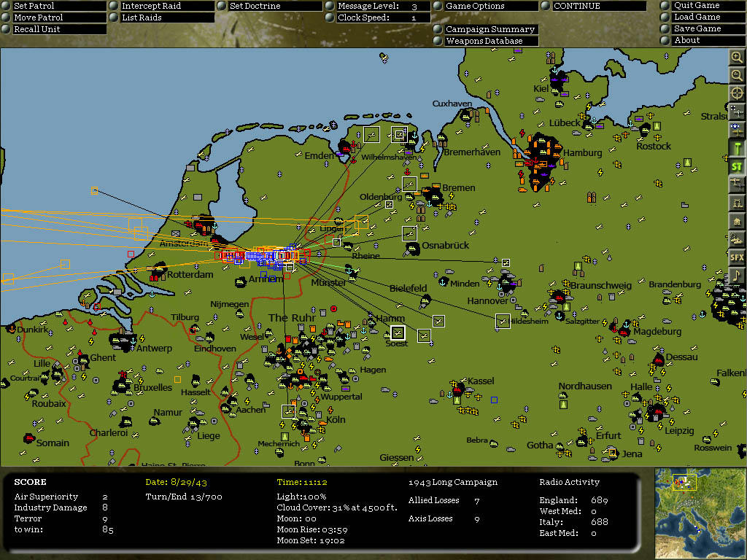
Task: Click Clock Speed value 1
Action: click(414, 18)
